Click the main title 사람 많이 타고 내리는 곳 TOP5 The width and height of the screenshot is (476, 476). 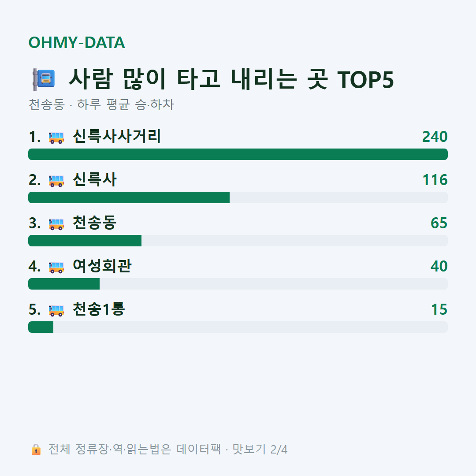pyautogui.click(x=231, y=79)
